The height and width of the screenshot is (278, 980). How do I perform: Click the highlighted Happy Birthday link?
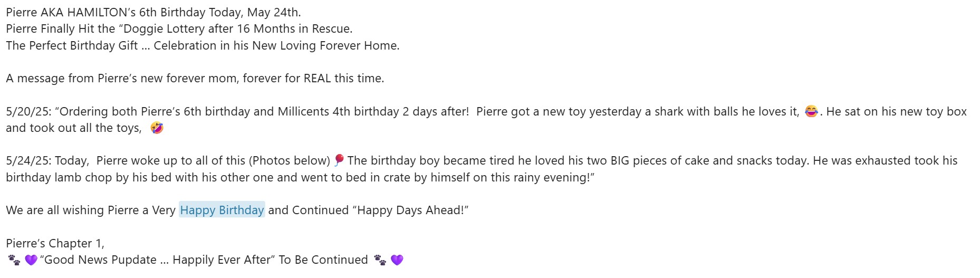coord(222,210)
